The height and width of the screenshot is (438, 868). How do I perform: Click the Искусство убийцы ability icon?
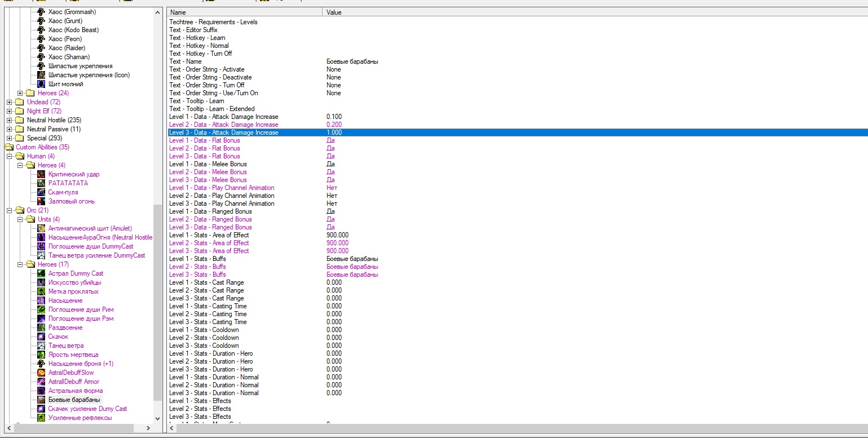(41, 282)
